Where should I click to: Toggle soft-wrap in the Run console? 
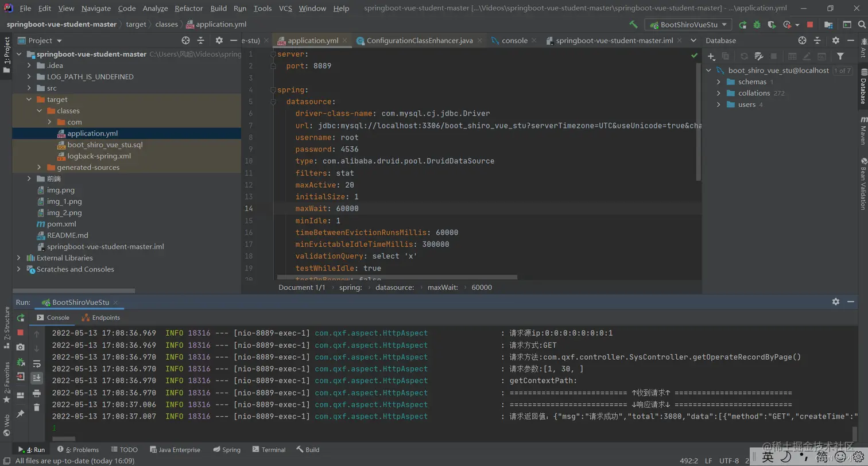(x=37, y=363)
